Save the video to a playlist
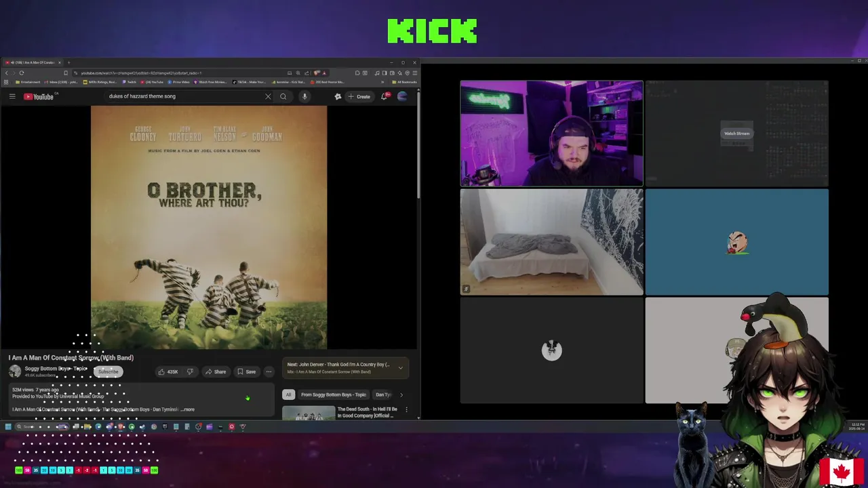This screenshot has width=868, height=488. (x=246, y=371)
